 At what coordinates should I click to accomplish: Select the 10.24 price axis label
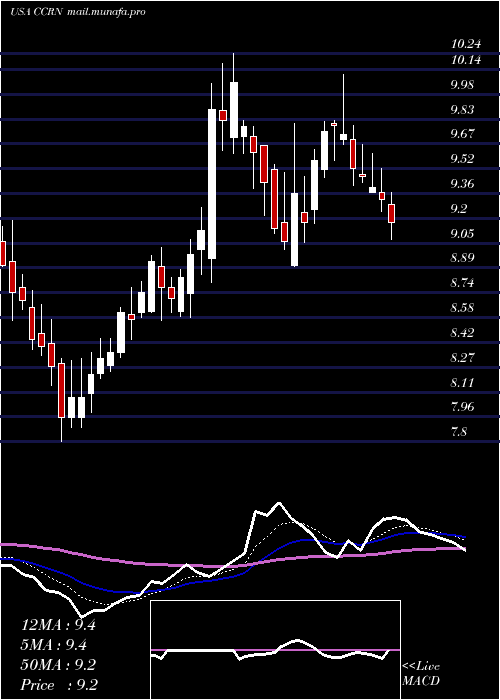click(466, 44)
